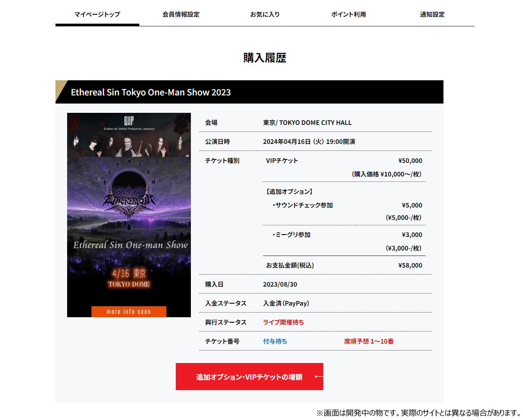Click the arrow icon on red button

pos(319,377)
